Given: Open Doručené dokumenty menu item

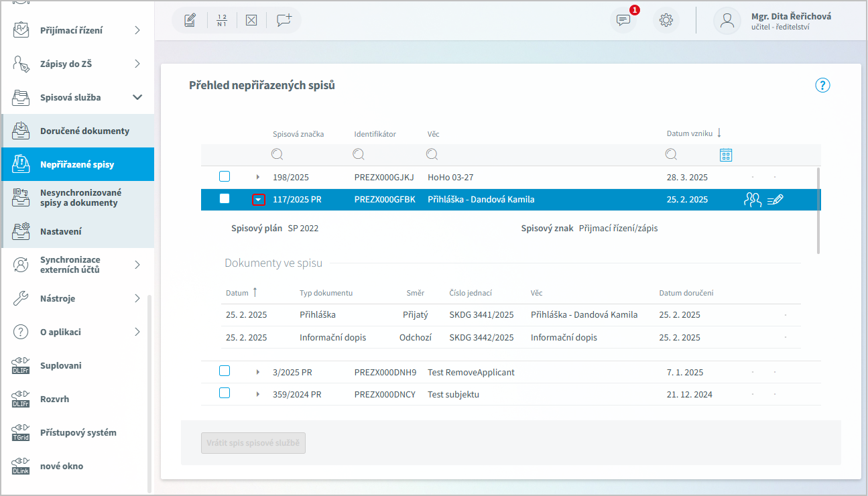Looking at the screenshot, I should tap(77, 131).
